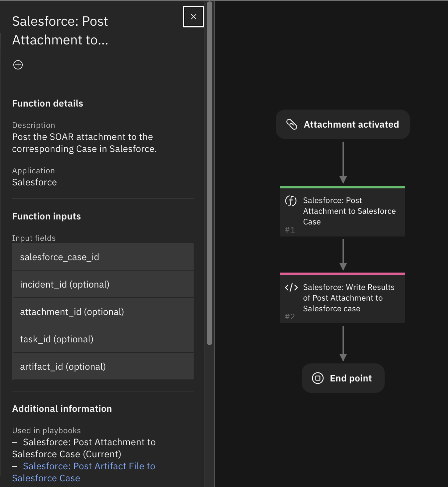Viewport: 448px width, 487px height.
Task: Click the Function inputs heading
Action: 46,216
